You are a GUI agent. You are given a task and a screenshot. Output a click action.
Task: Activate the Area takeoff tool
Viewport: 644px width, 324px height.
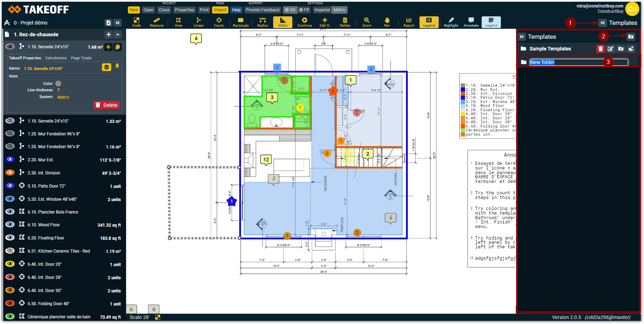click(178, 22)
